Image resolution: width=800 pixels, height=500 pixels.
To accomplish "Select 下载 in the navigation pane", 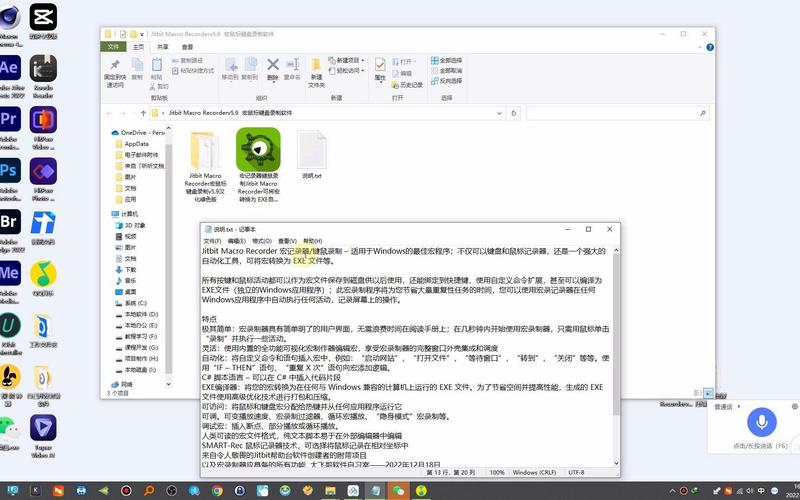I will pos(126,269).
